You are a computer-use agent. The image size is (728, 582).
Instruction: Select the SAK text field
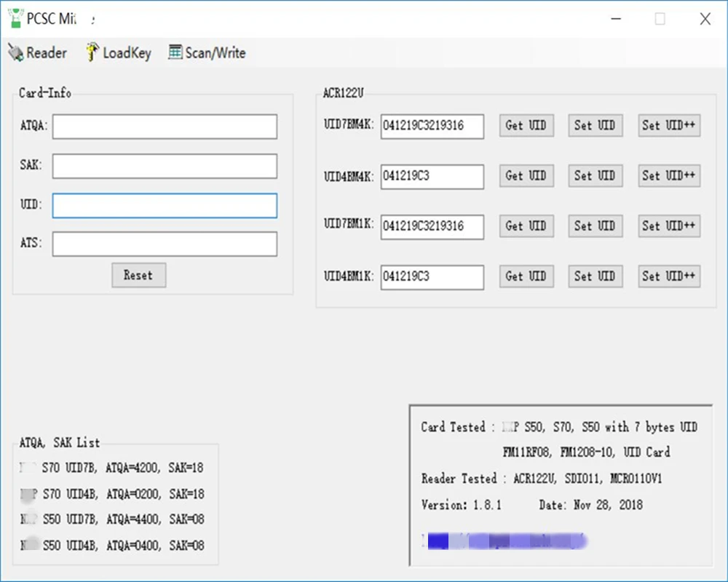coord(164,166)
